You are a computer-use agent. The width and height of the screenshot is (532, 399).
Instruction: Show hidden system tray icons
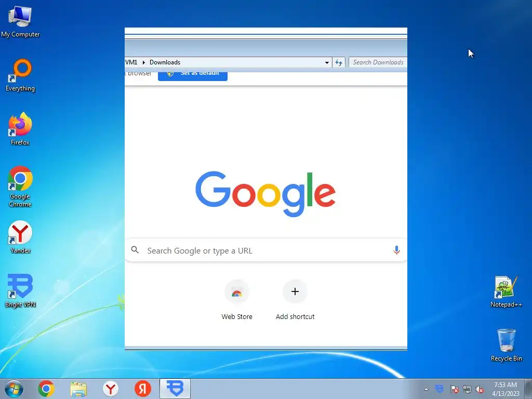click(x=426, y=389)
